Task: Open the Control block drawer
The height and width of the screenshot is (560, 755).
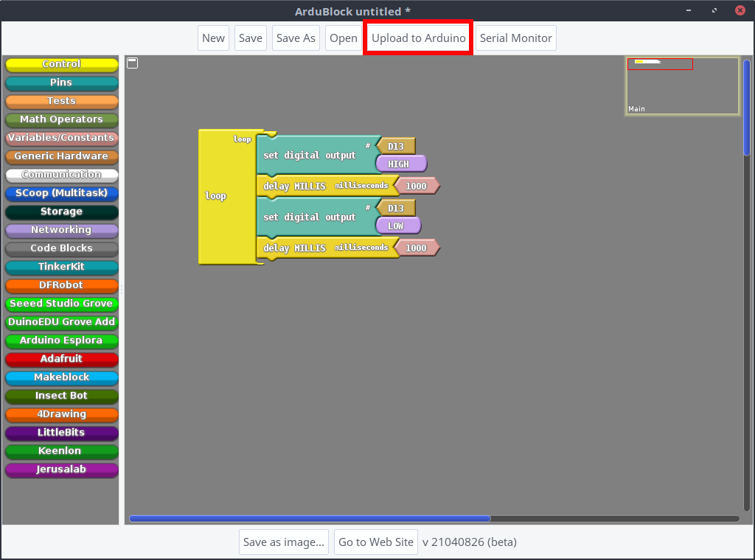Action: pyautogui.click(x=62, y=64)
